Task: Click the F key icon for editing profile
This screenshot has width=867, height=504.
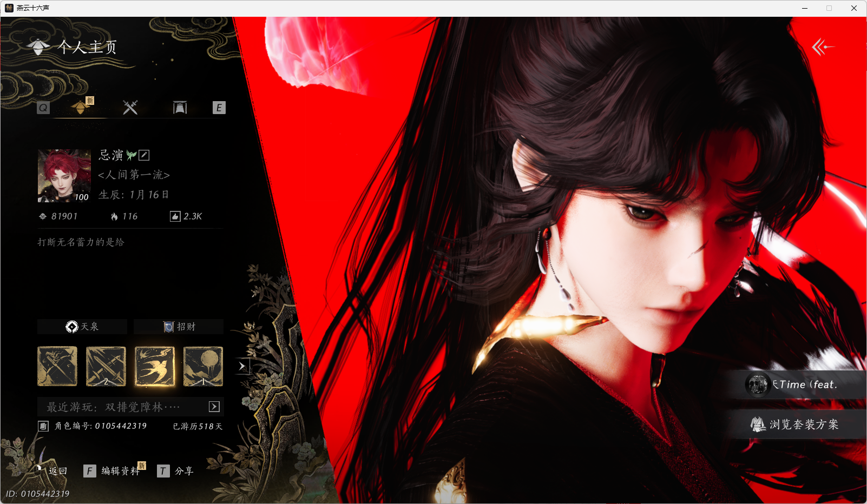Action: [x=90, y=471]
